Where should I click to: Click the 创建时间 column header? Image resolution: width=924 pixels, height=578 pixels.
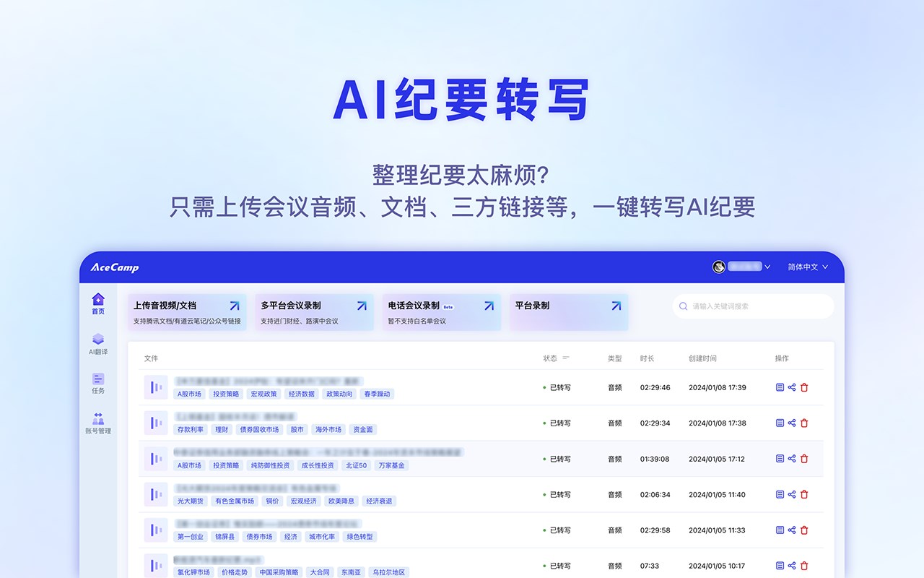pyautogui.click(x=702, y=358)
